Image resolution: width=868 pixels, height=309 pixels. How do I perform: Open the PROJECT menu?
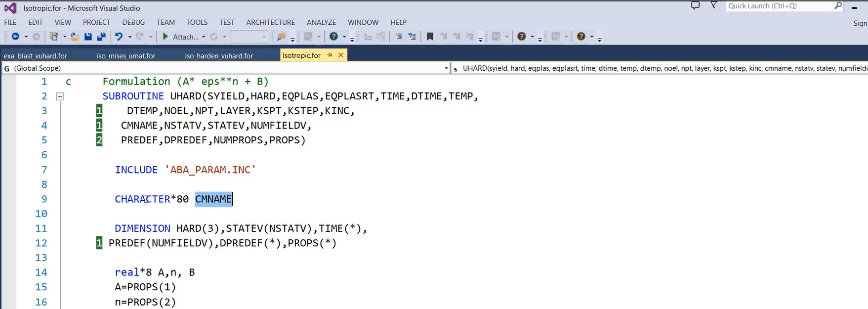click(x=96, y=22)
